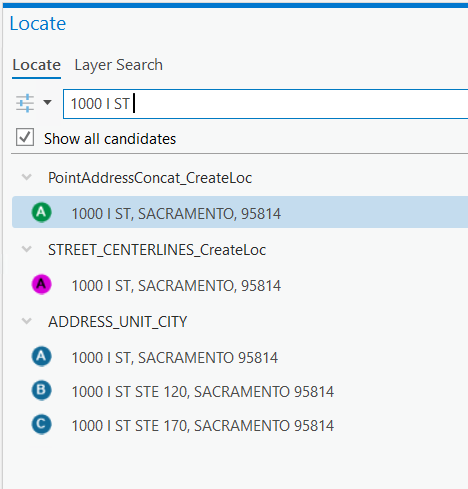Select the highlighted PointAddress 1000 I ST result
The height and width of the screenshot is (489, 468).
240,212
